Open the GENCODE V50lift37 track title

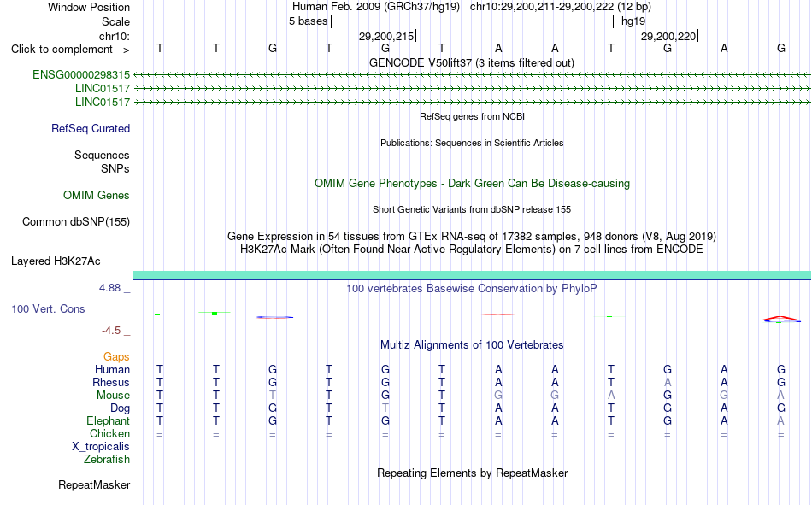472,62
